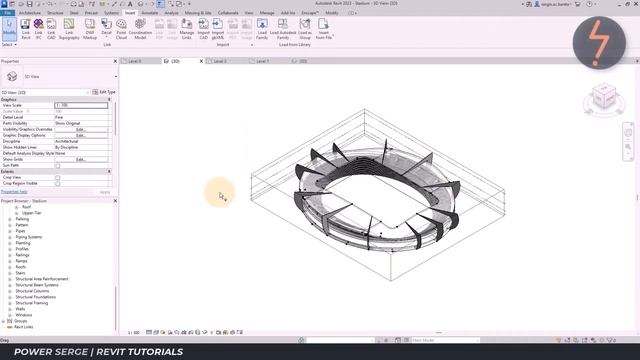This screenshot has width=640, height=360.
Task: Switch to the Collaborate ribbon tab
Action: click(x=228, y=13)
